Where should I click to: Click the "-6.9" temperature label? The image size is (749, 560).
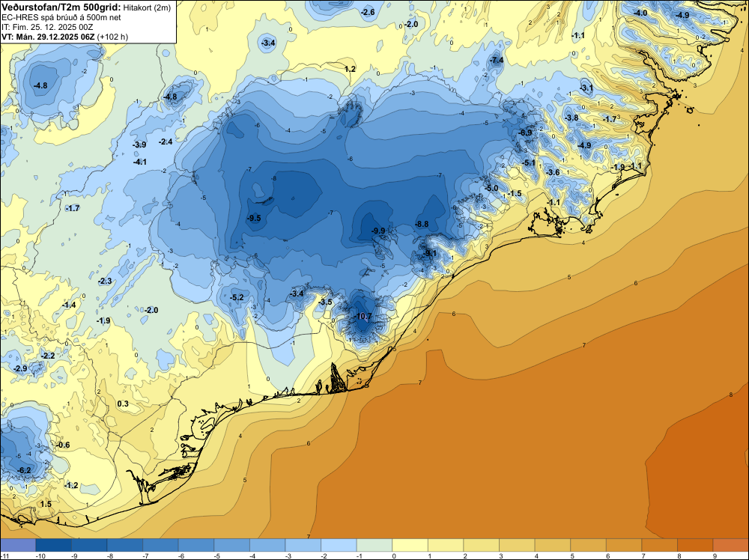(526, 133)
